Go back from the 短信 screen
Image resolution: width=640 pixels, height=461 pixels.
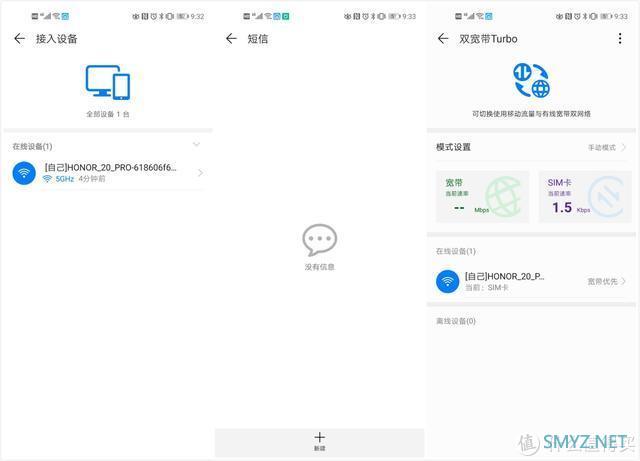[231, 39]
